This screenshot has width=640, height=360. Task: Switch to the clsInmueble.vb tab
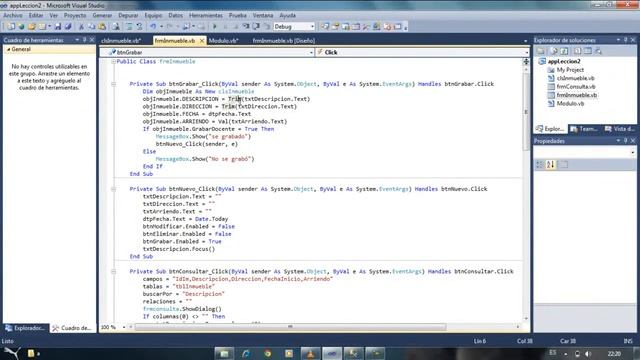coord(121,41)
